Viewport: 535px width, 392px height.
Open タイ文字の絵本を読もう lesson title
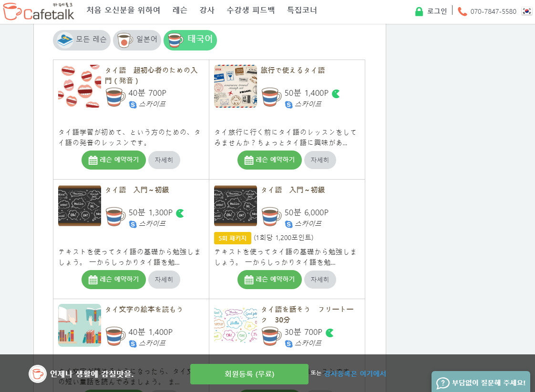coord(144,310)
